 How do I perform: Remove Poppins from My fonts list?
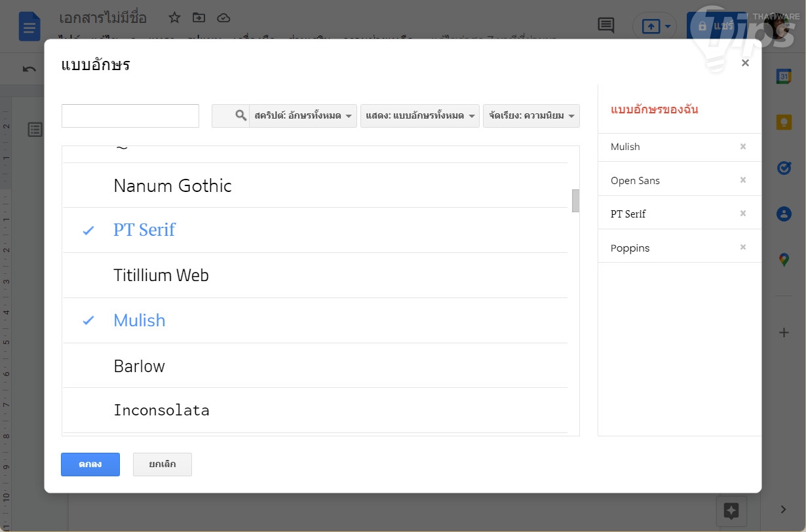coord(743,248)
